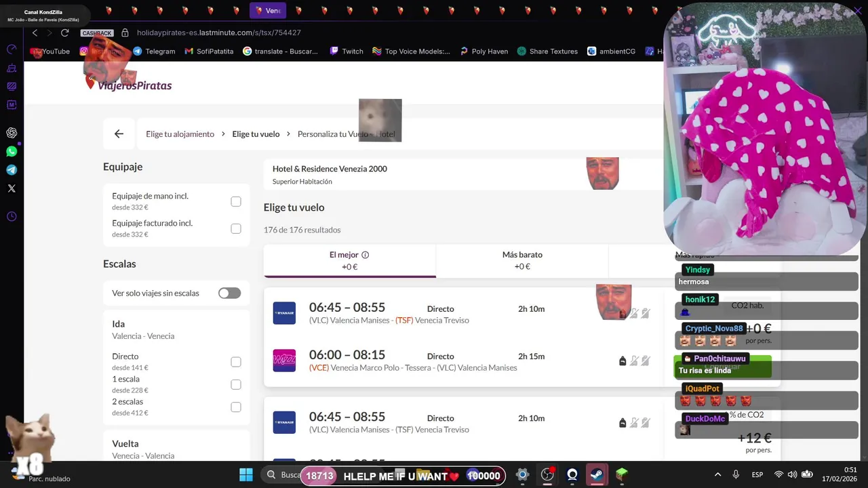Click the ViajerosPiratas logo

tap(129, 84)
